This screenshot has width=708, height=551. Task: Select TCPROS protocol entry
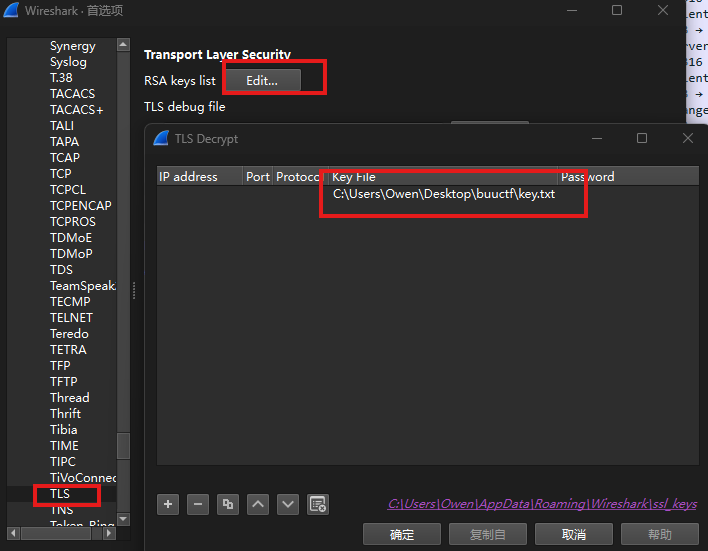point(73,222)
